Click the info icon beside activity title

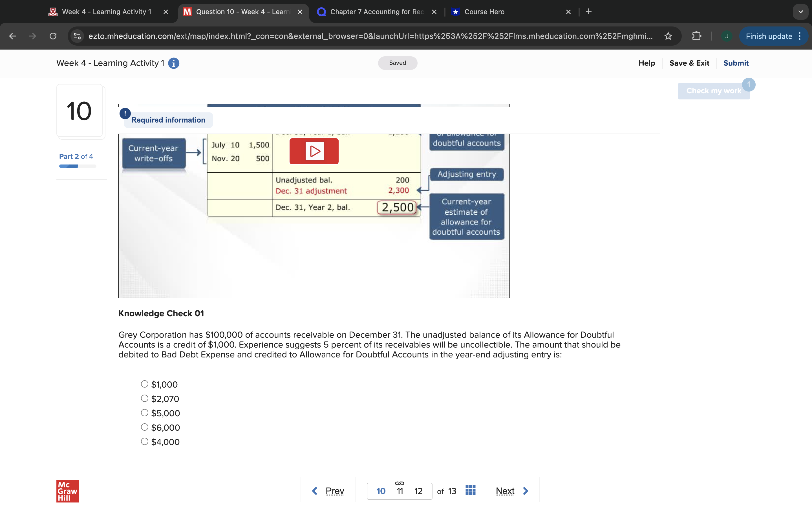pyautogui.click(x=173, y=63)
